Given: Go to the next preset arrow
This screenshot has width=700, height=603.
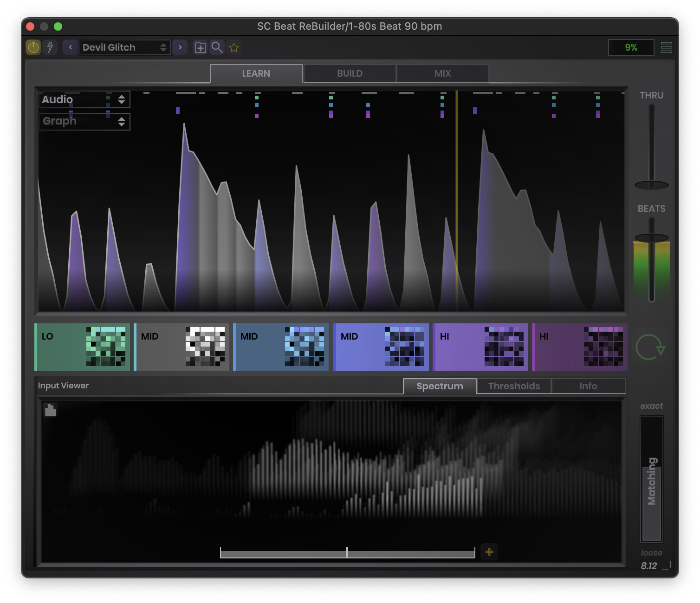Looking at the screenshot, I should click(x=180, y=47).
